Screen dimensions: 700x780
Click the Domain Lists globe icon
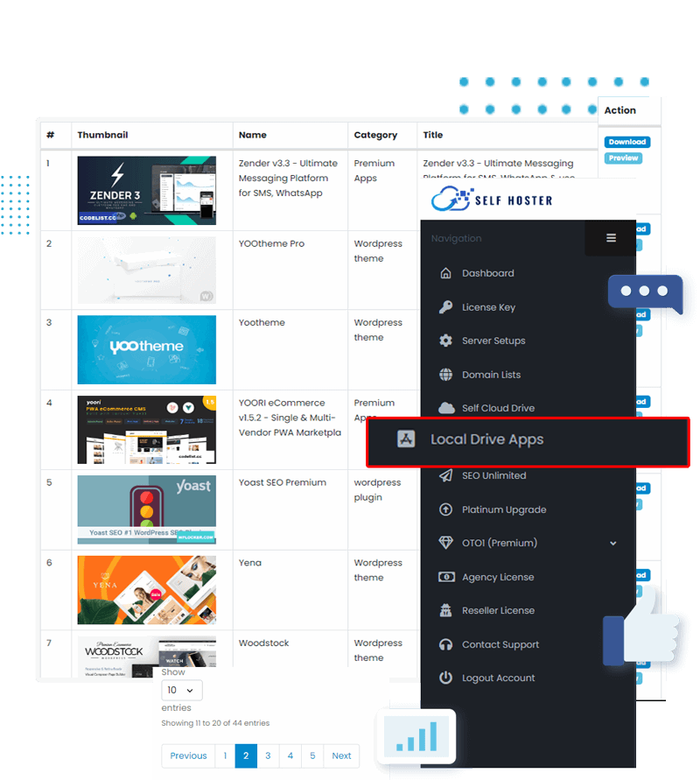445,375
